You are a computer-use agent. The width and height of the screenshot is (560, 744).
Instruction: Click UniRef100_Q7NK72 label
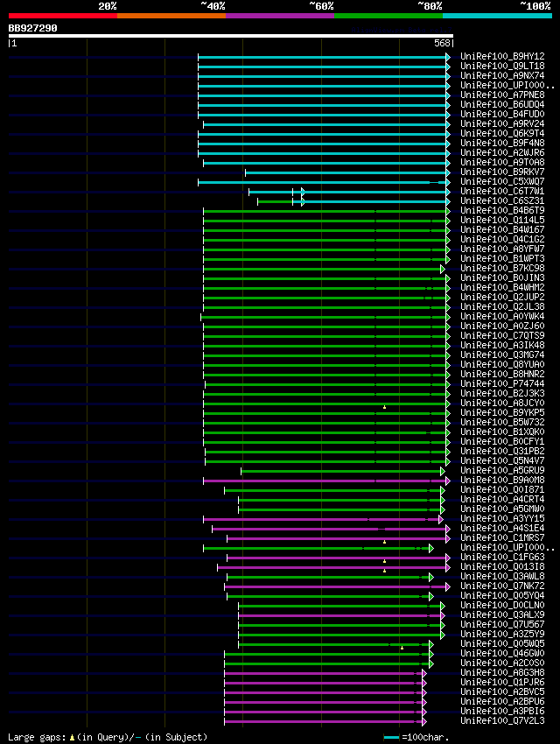pyautogui.click(x=502, y=586)
